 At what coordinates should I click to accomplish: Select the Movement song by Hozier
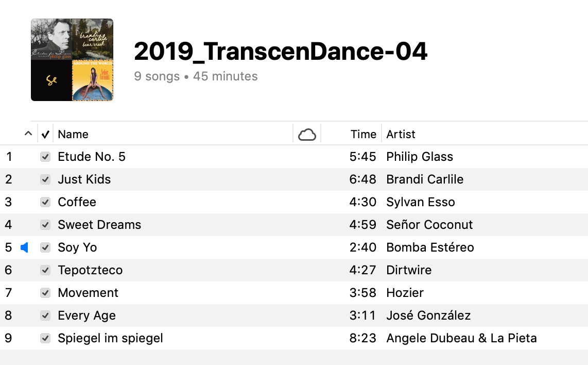[294, 293]
